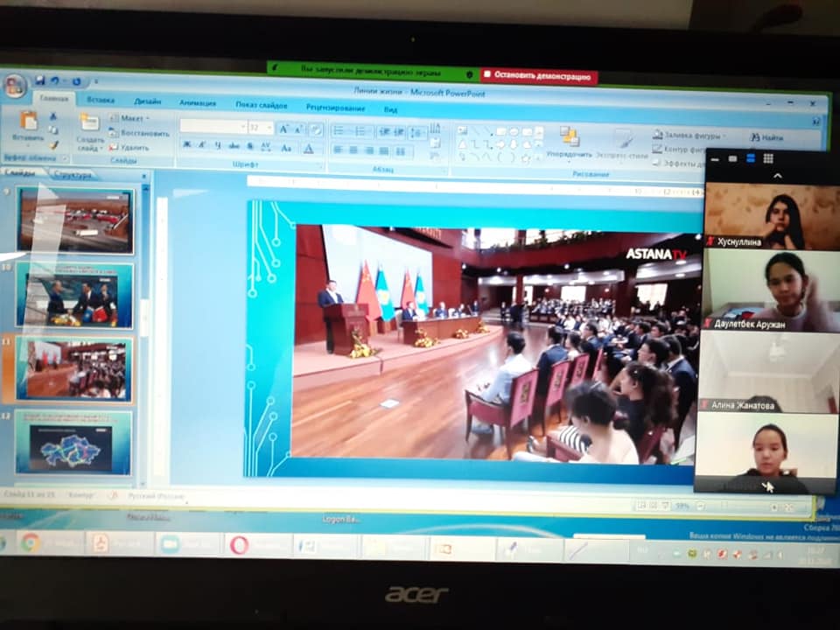Click the Redo icon in quick access toolbar
The height and width of the screenshot is (630, 840).
click(x=76, y=81)
